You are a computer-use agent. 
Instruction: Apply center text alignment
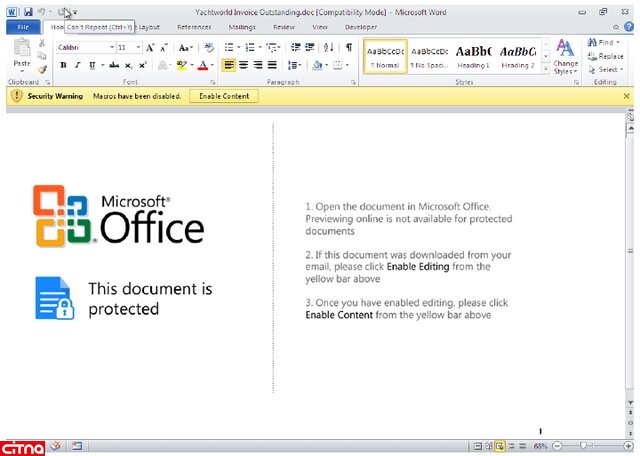[x=243, y=65]
